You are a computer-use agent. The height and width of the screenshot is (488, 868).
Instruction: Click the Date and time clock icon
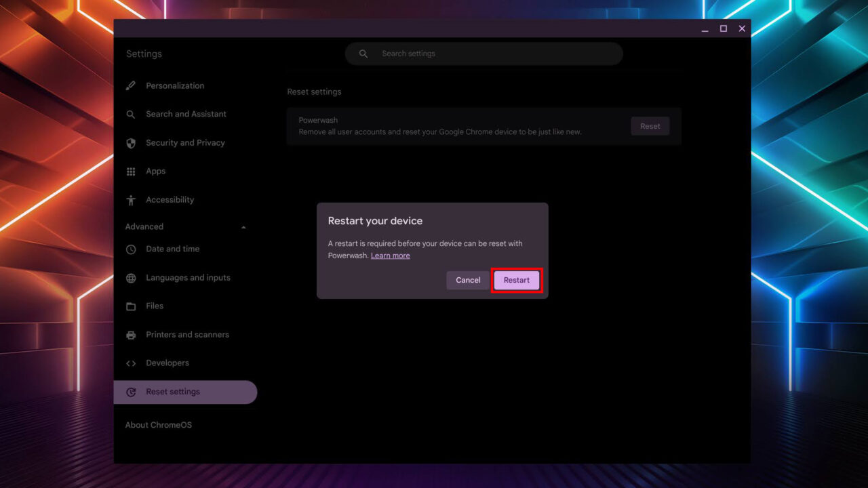click(131, 249)
